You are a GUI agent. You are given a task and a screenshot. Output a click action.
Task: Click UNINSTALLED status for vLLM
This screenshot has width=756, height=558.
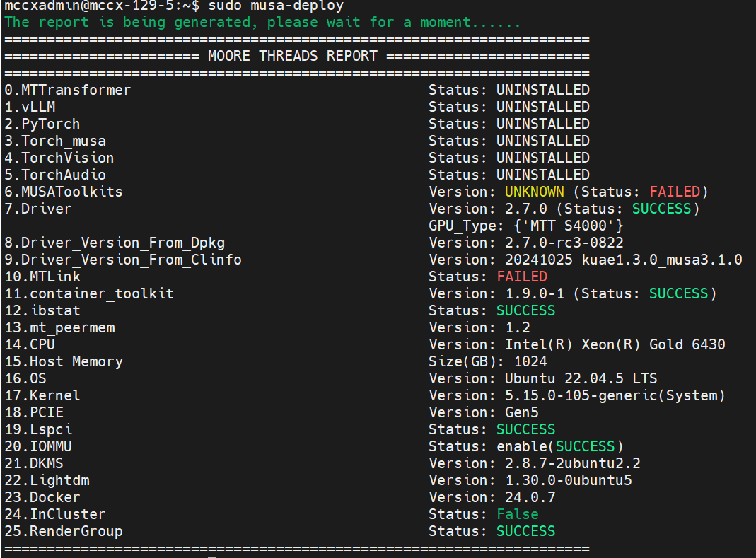tap(543, 107)
